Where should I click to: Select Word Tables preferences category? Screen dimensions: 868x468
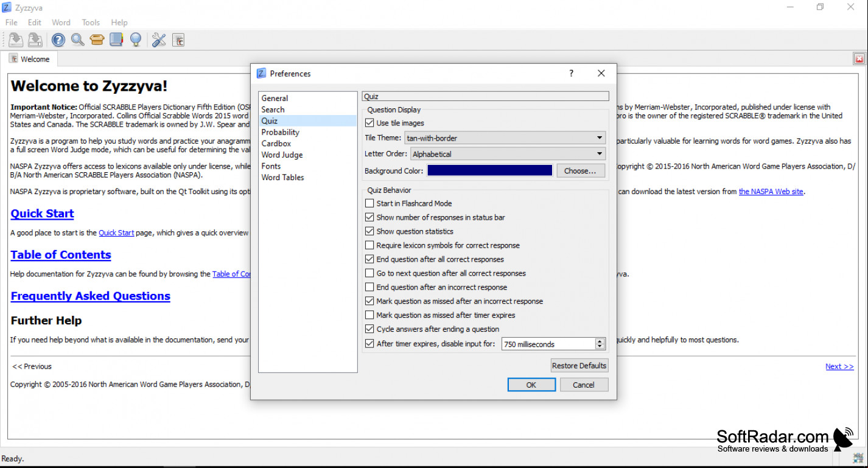coord(307,177)
